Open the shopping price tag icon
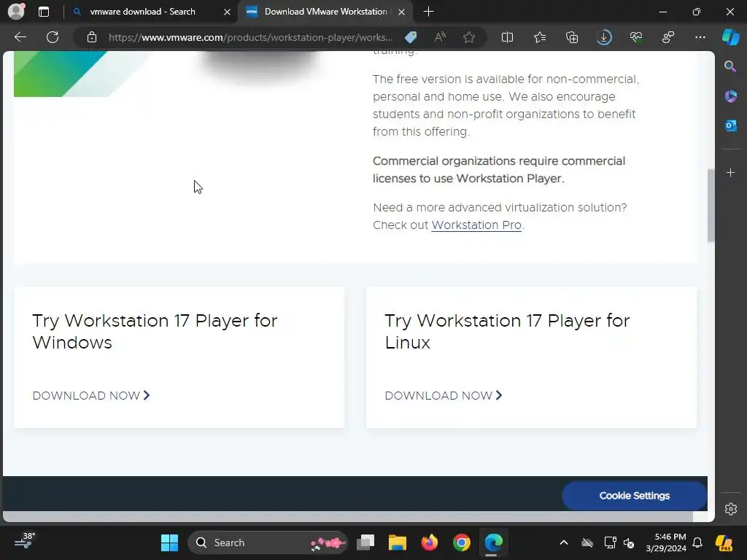Image resolution: width=747 pixels, height=560 pixels. coord(411,37)
